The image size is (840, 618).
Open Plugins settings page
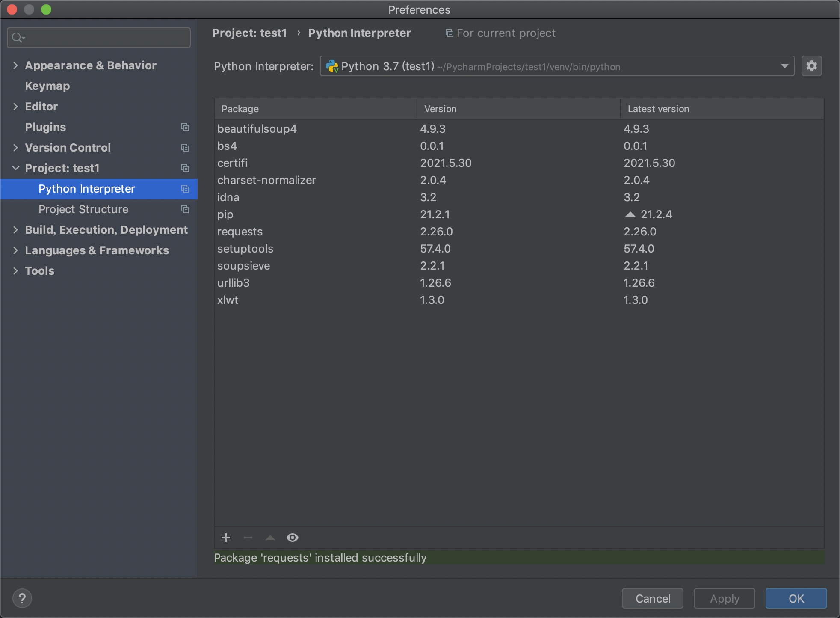coord(45,127)
